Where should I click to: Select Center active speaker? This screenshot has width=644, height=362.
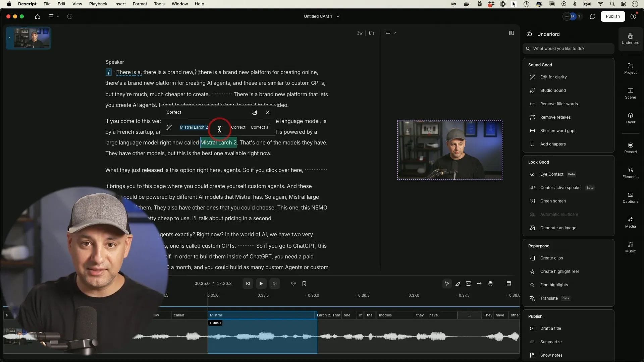(x=561, y=188)
